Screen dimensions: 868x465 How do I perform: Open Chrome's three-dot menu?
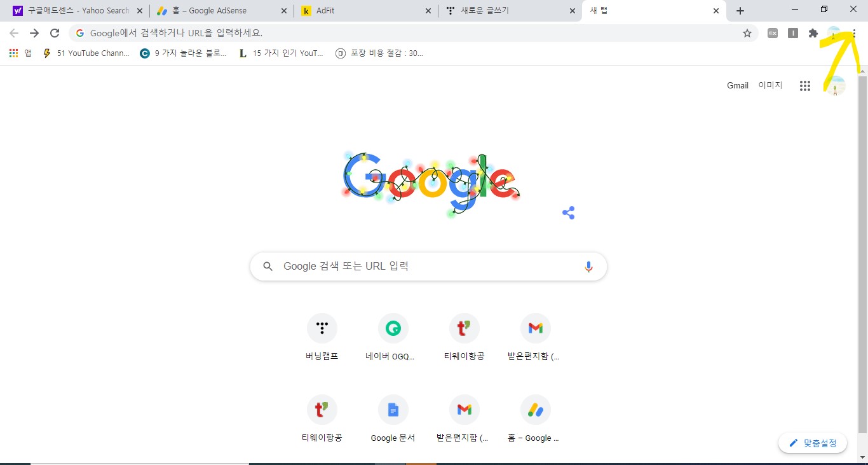[855, 33]
